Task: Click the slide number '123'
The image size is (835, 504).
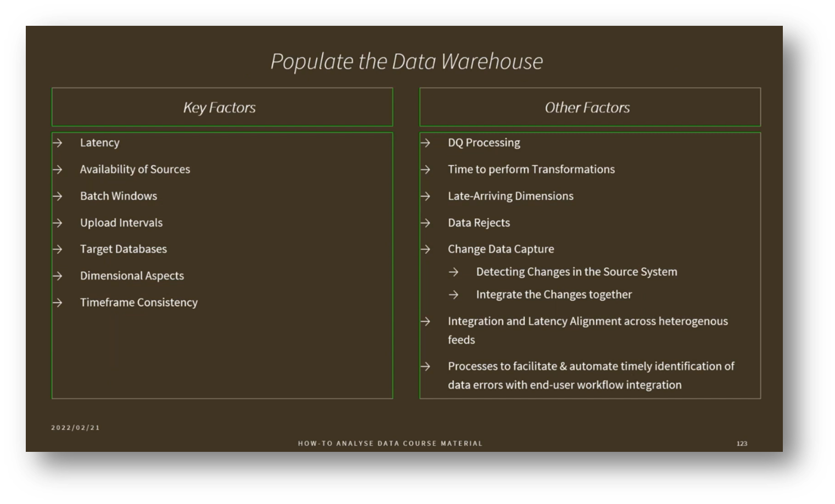Action: click(x=742, y=444)
